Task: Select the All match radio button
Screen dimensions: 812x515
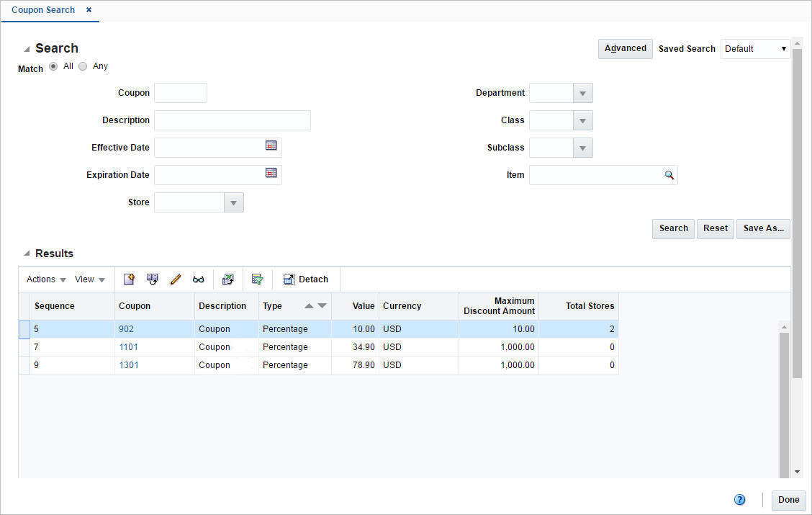Action: (x=53, y=66)
